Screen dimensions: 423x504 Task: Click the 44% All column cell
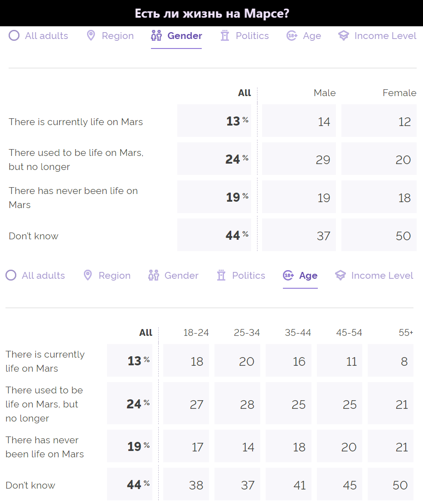pyautogui.click(x=214, y=235)
